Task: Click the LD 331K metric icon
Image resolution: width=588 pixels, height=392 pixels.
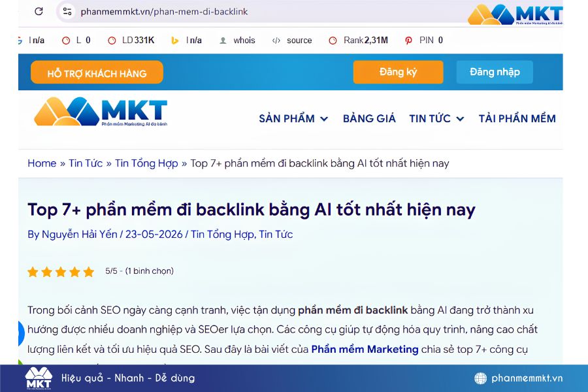Action: [112, 41]
